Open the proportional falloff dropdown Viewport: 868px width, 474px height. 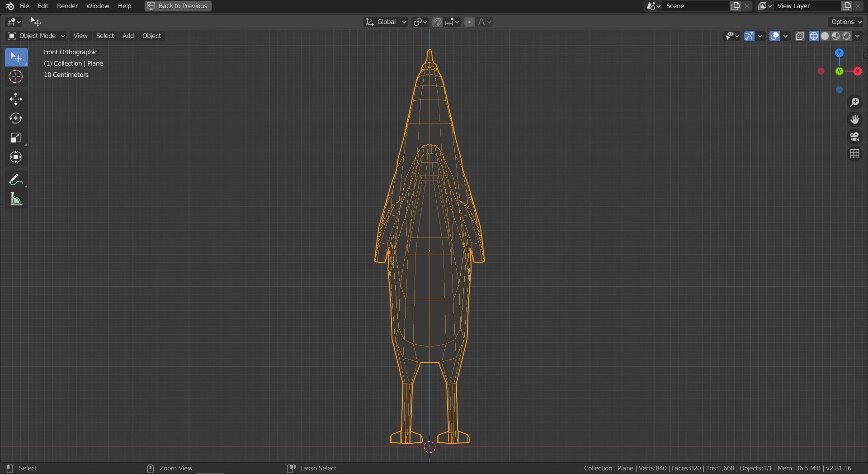pyautogui.click(x=484, y=22)
